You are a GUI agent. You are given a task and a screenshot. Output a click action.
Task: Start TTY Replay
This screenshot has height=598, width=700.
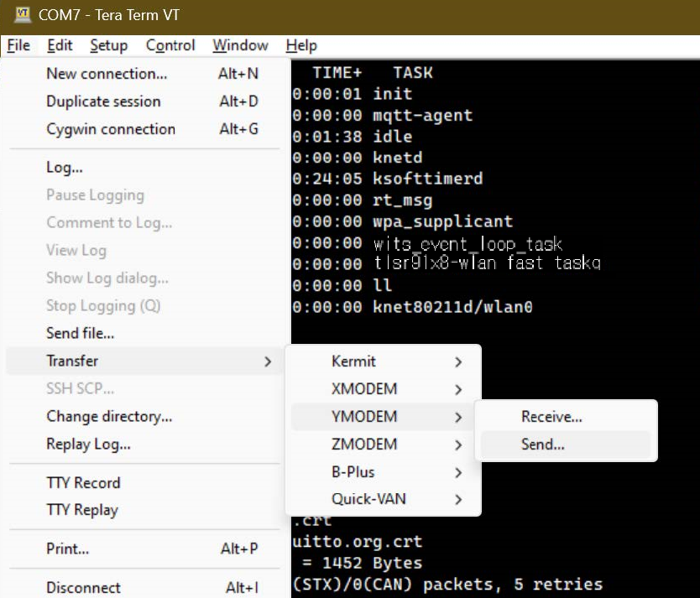[x=145, y=510]
